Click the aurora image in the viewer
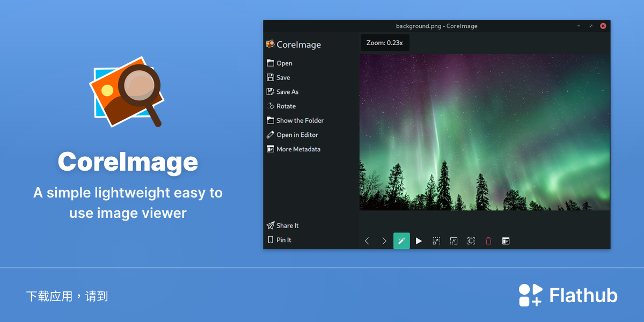Screen dimensions: 644x322 [485, 132]
